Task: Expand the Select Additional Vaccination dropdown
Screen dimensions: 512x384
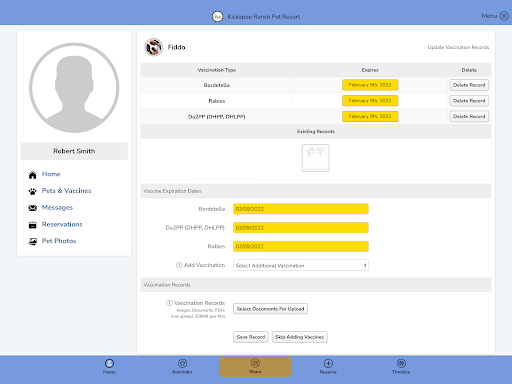Action: pos(301,265)
